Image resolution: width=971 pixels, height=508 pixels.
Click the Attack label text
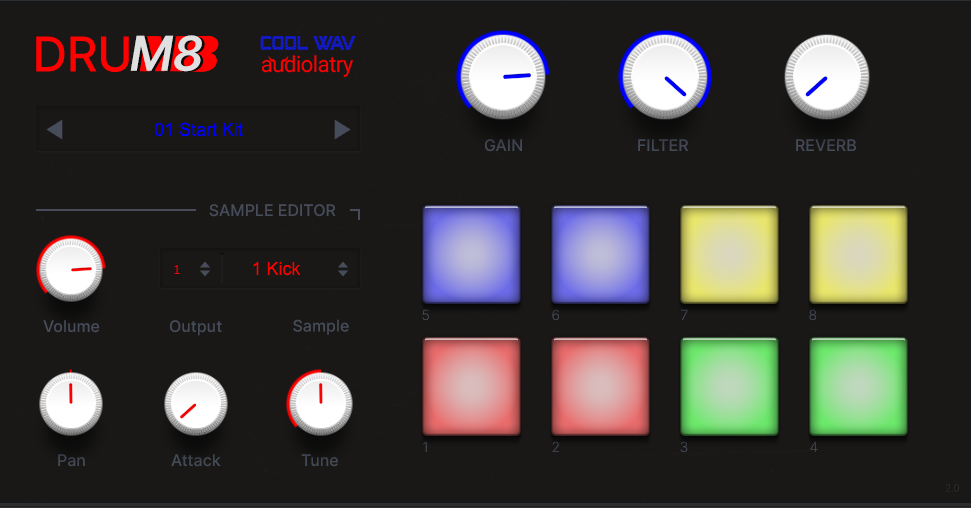pos(196,460)
